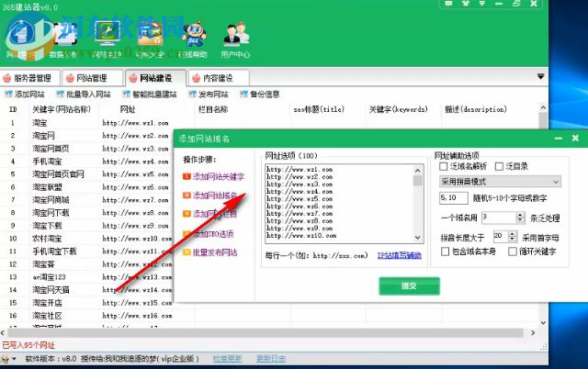This screenshot has width=588, height=369.
Task: Increase 一个域名用 spinner value
Action: 520,215
